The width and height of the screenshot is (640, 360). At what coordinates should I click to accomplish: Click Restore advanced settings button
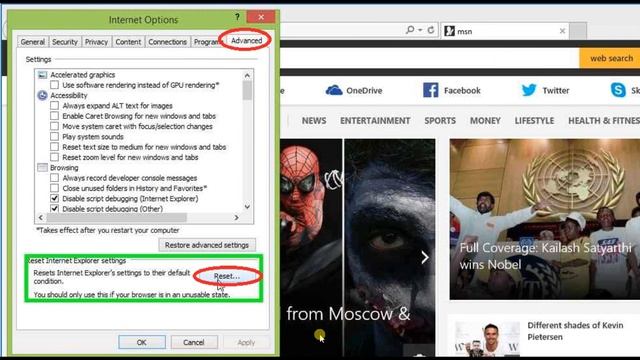coord(207,245)
